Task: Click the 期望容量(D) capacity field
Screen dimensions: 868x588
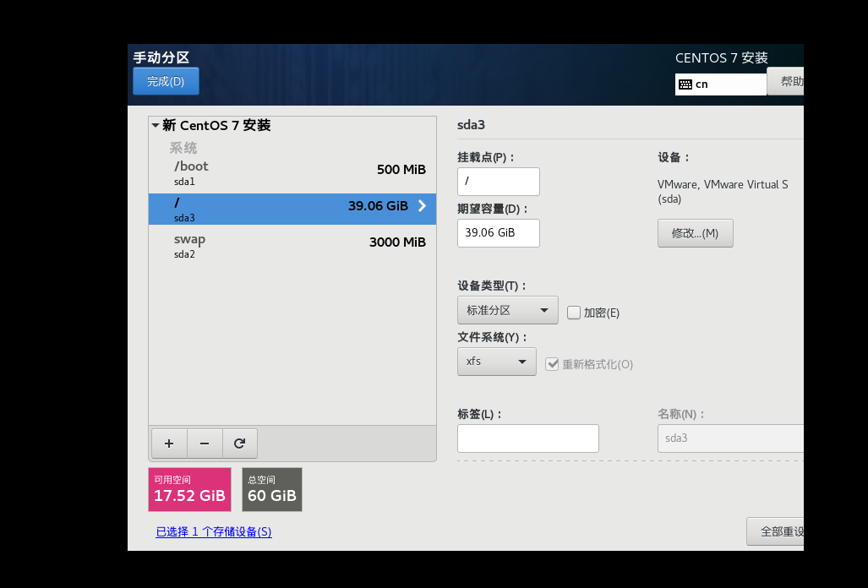Action: [498, 233]
